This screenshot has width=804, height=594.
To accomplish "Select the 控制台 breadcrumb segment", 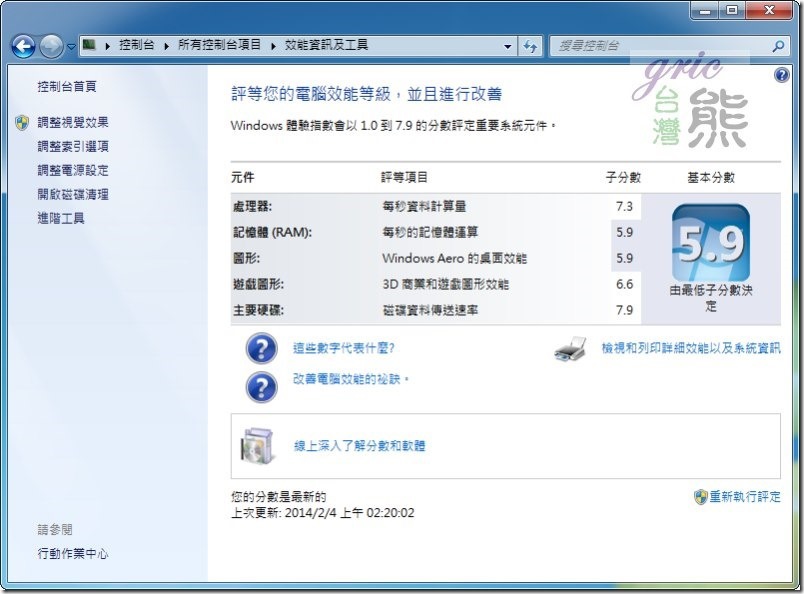I will click(136, 45).
